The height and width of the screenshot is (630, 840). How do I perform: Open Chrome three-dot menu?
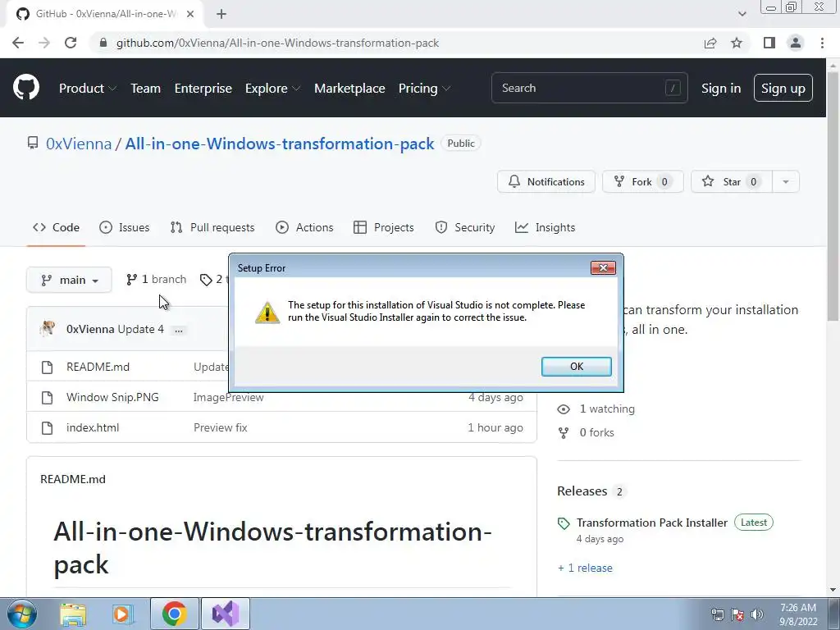click(822, 43)
